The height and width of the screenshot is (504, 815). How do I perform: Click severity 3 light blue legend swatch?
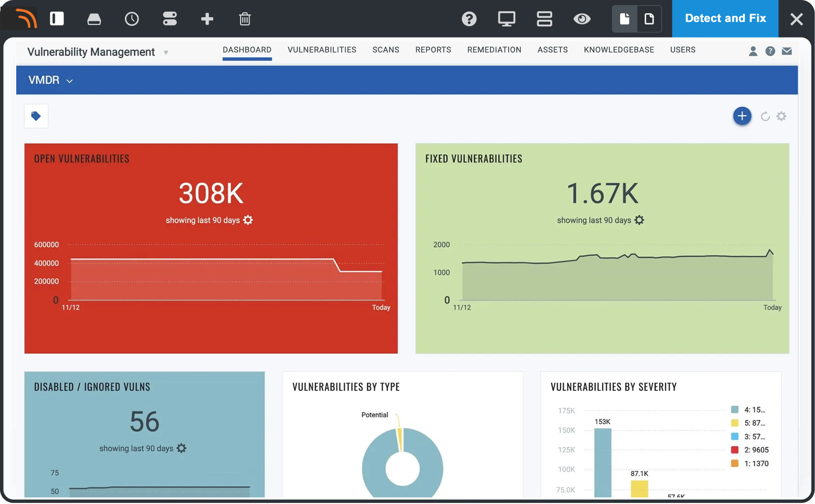click(x=734, y=436)
